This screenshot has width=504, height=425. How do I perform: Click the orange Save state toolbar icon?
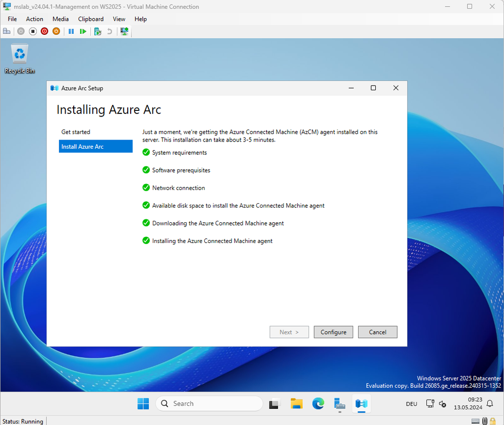[56, 31]
